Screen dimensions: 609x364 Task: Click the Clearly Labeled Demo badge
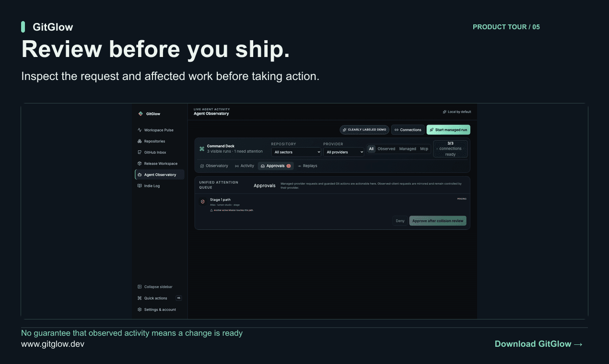(x=364, y=130)
